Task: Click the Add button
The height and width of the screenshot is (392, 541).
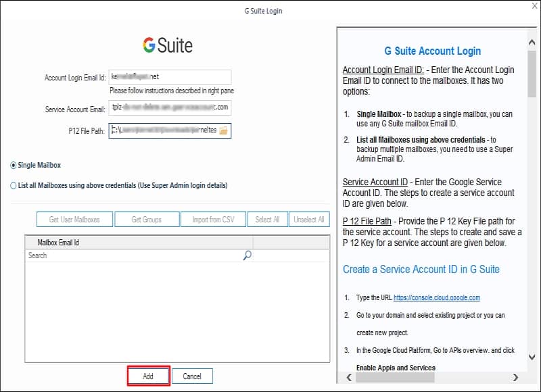Action: [148, 376]
